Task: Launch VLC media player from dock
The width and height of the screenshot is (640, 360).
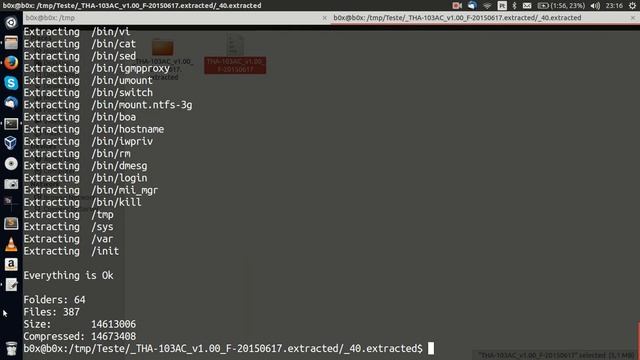Action: (x=11, y=244)
